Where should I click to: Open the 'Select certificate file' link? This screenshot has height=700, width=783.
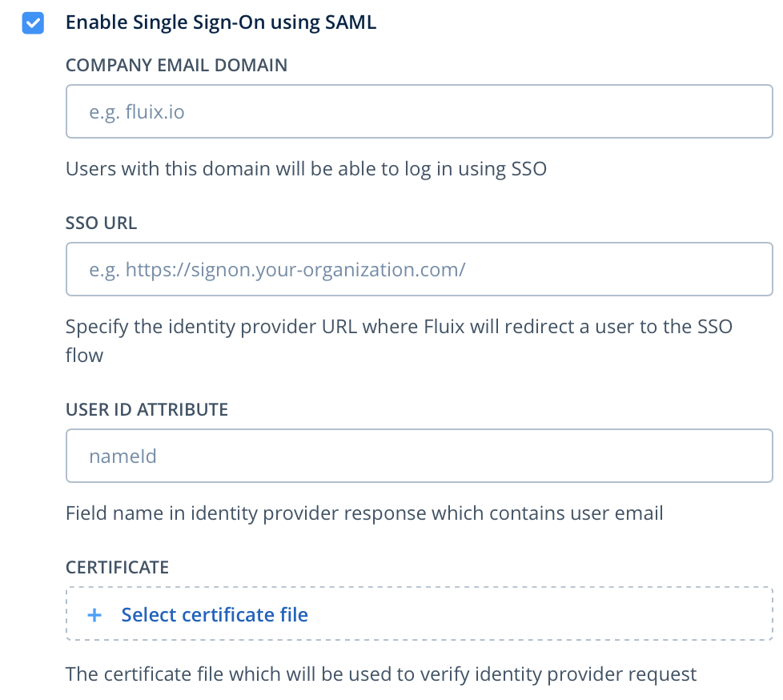[x=215, y=615]
